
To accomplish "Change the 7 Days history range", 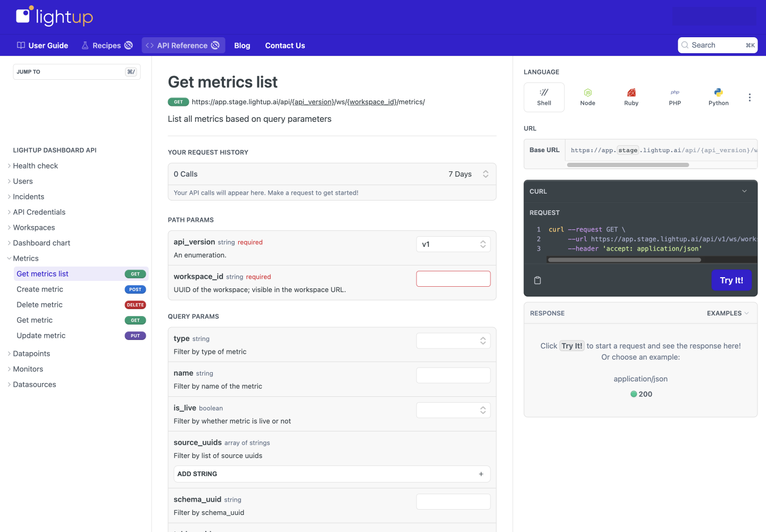I will coord(469,174).
